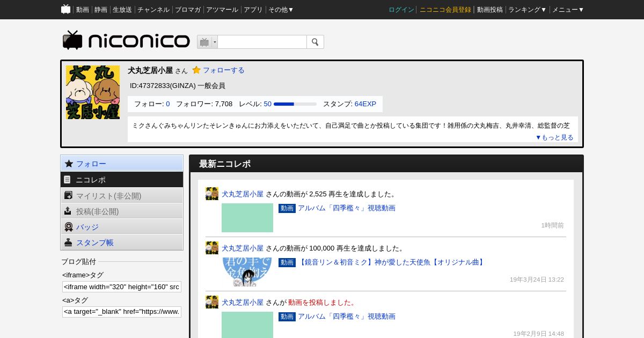The width and height of the screenshot is (644, 338).
Task: Click the 投稿 upload sidebar icon
Action: [68, 211]
